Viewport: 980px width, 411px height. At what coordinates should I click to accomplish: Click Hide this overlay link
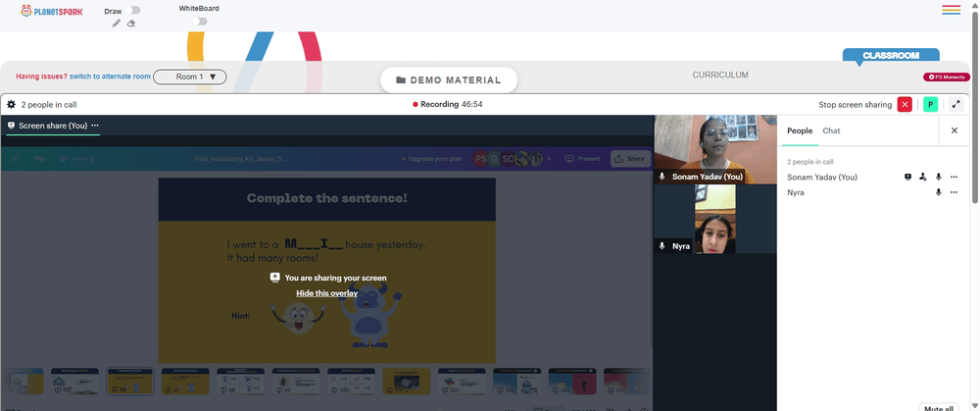(x=327, y=292)
